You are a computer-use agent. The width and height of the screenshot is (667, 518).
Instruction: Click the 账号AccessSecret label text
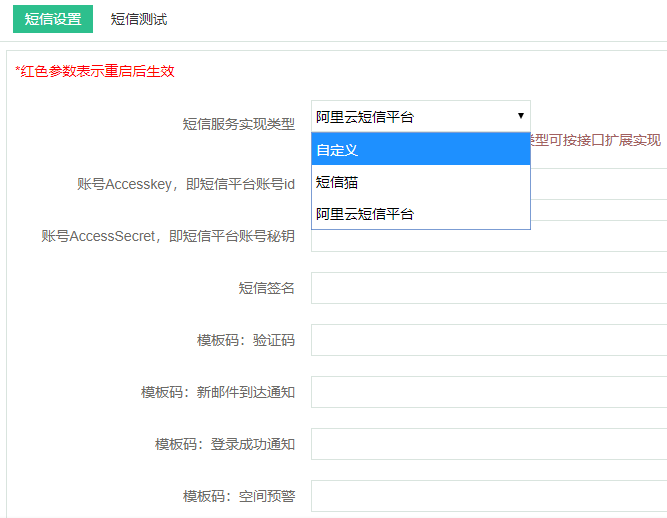click(x=168, y=236)
